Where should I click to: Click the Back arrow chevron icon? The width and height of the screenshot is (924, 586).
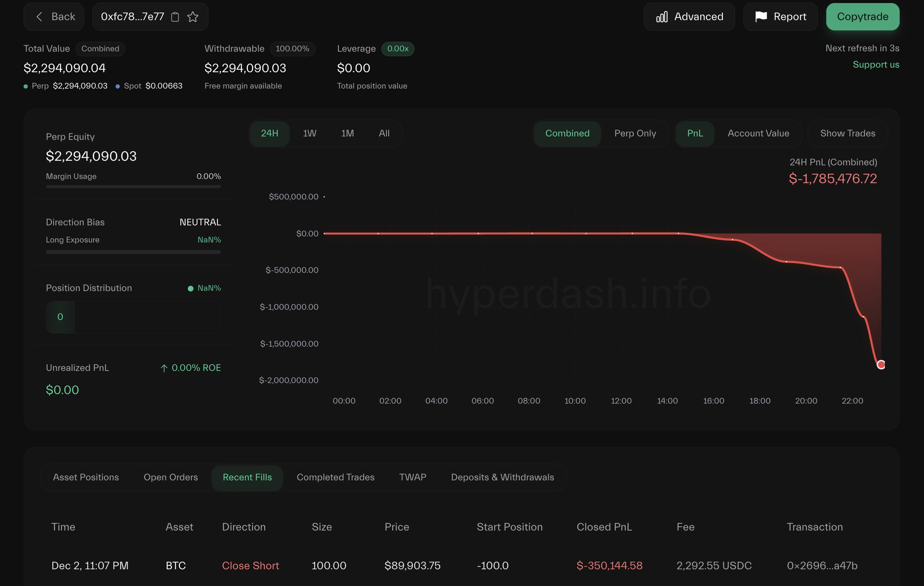pos(39,17)
